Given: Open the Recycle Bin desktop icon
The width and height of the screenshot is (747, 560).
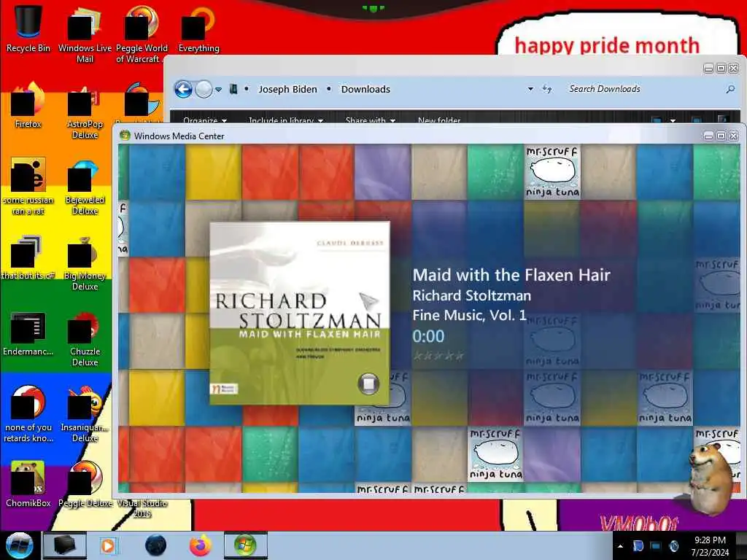Looking at the screenshot, I should pyautogui.click(x=28, y=29).
